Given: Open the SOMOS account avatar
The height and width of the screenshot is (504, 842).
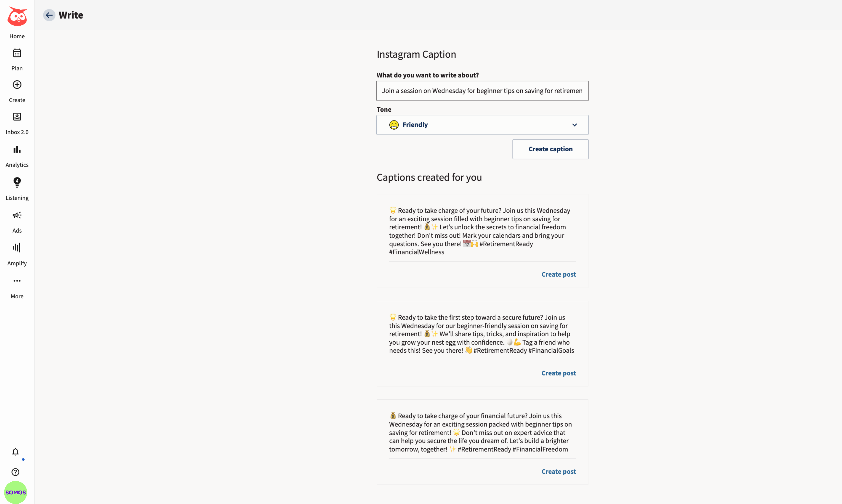Looking at the screenshot, I should 15,492.
